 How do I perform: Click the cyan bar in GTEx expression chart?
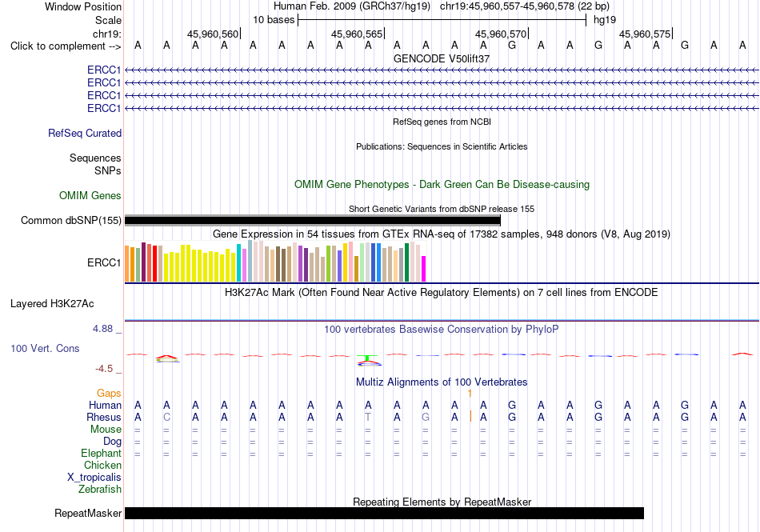click(239, 262)
